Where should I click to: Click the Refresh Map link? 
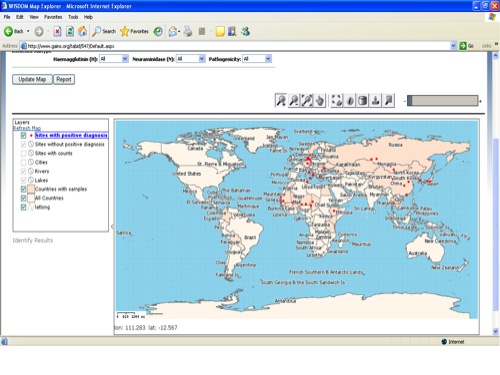[x=27, y=128]
